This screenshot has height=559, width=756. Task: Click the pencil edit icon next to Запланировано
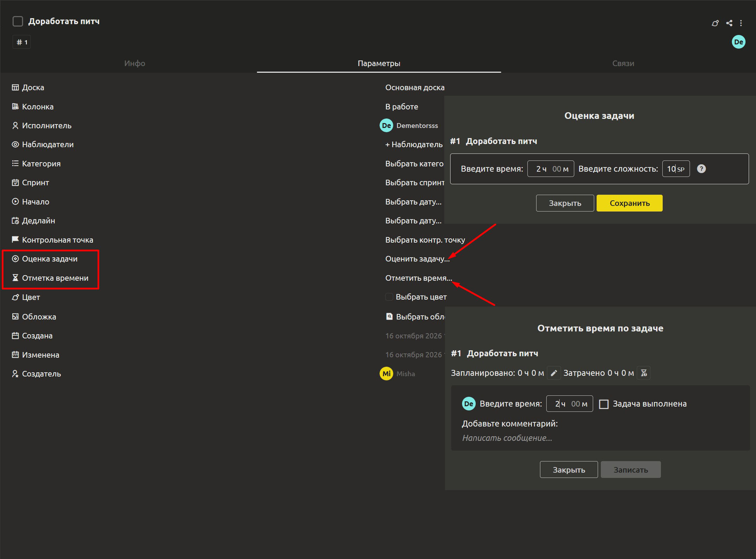click(554, 373)
